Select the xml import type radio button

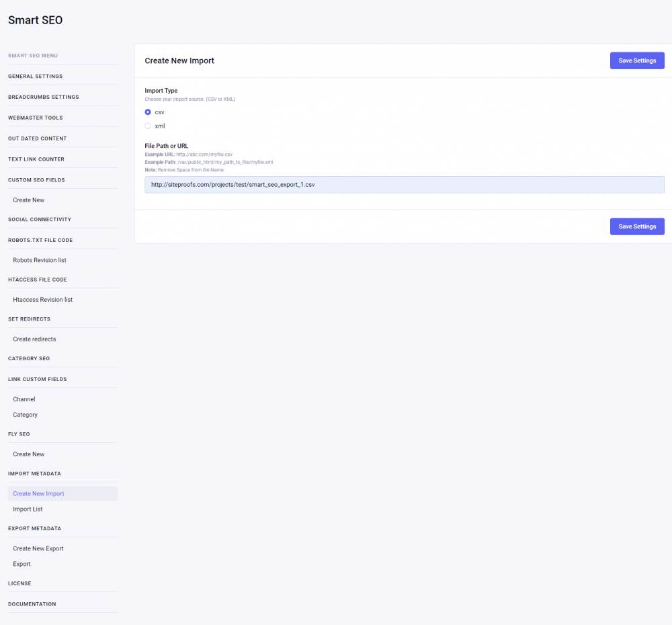148,126
